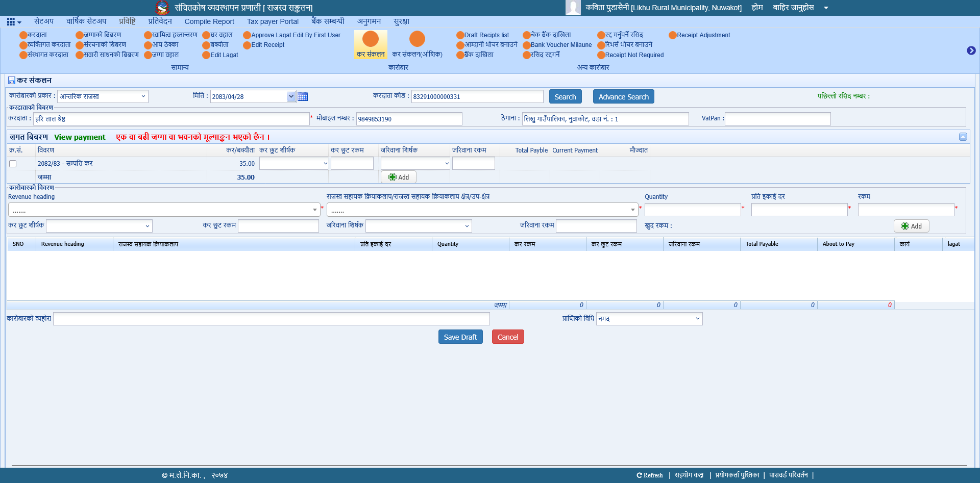This screenshot has width=980, height=483.
Task: Select the कर संकलन(आंशिक) large icon
Action: tap(417, 44)
